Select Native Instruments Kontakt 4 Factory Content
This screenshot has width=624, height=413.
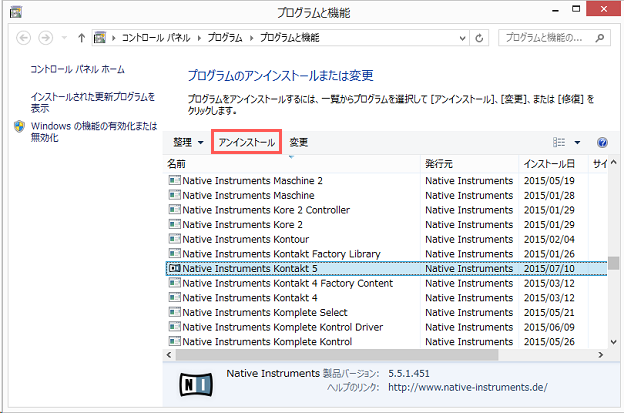tap(385, 283)
